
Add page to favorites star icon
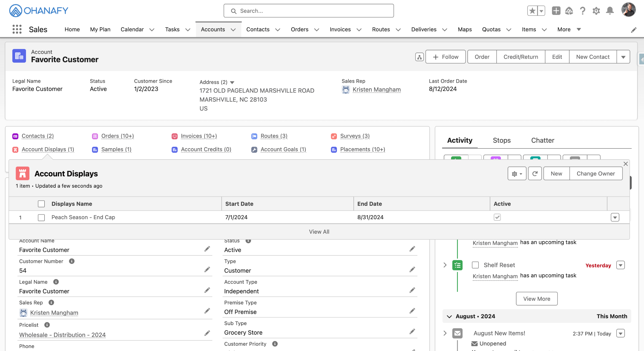532,11
